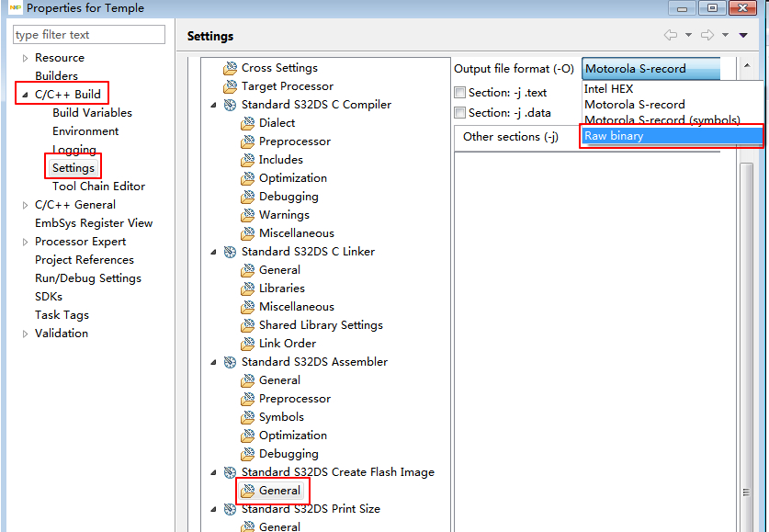Open Run/Debug Settings page

tap(88, 278)
